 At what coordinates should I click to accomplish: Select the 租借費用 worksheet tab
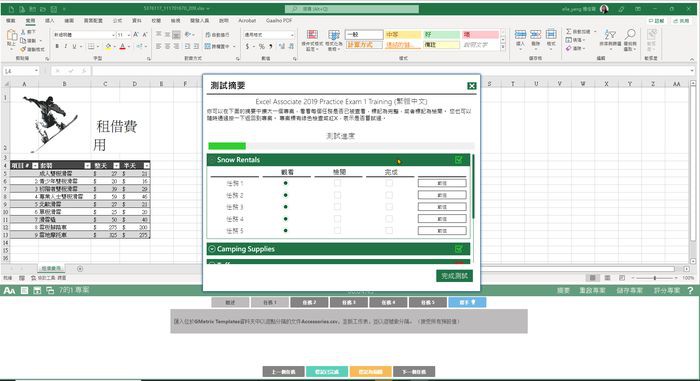(x=51, y=268)
